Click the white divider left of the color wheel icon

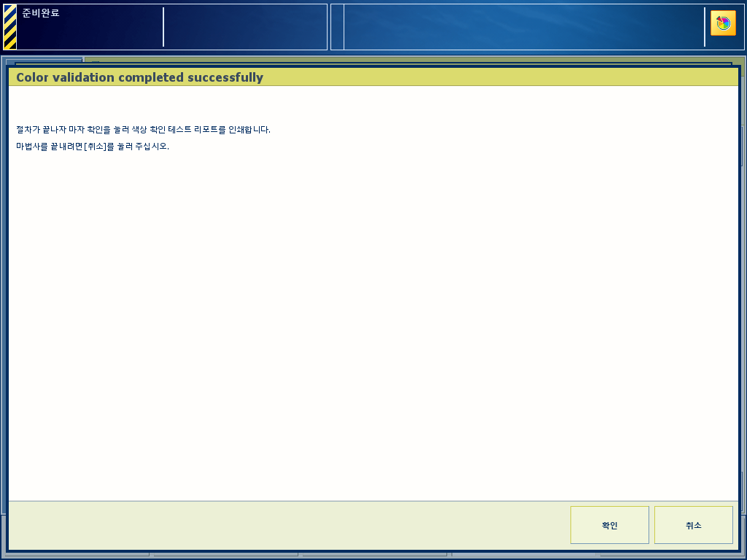tap(705, 27)
